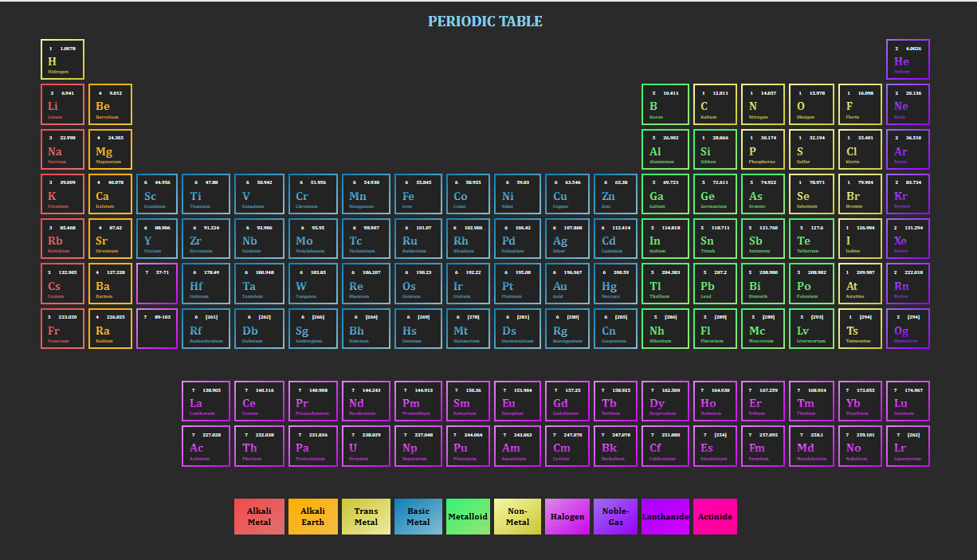Click the Actinide legend swatch
Image resolution: width=977 pixels, height=560 pixels.
coord(715,517)
